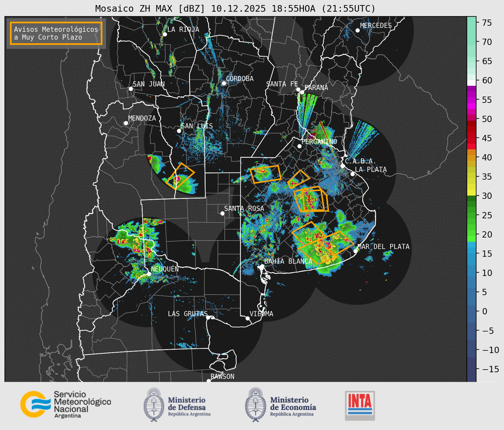Click the green 20 dBZ colorbar segment
504x430 pixels.
(x=471, y=234)
